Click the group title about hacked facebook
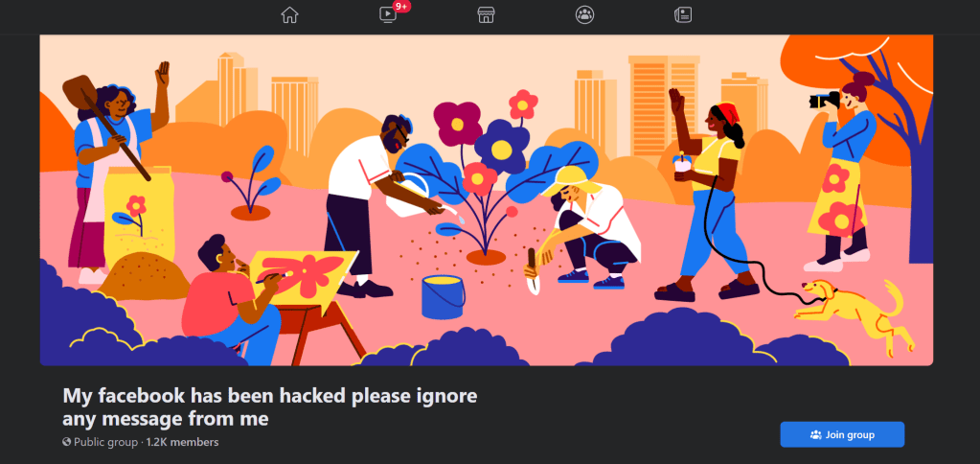 (269, 406)
